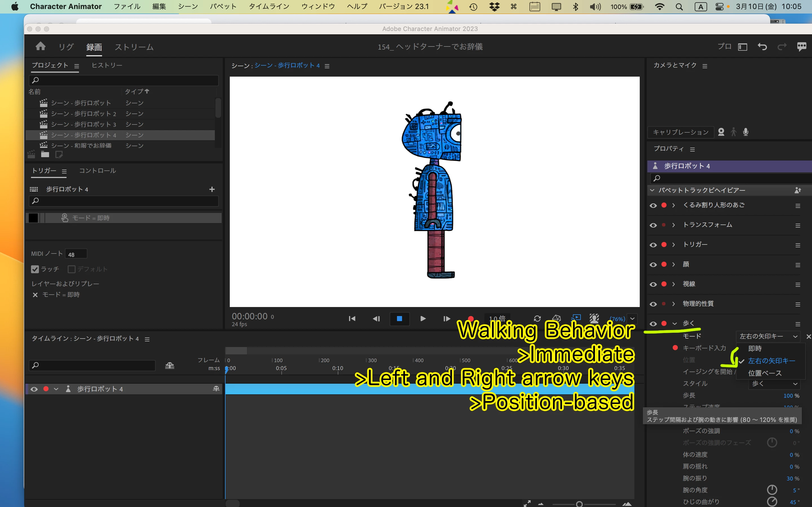Switch to the リグ workspace tab

click(x=66, y=47)
